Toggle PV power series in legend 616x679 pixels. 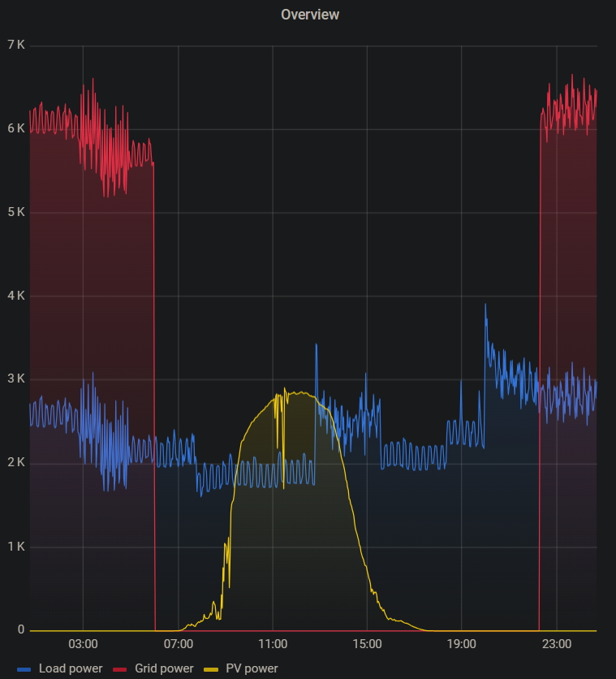pyautogui.click(x=252, y=668)
